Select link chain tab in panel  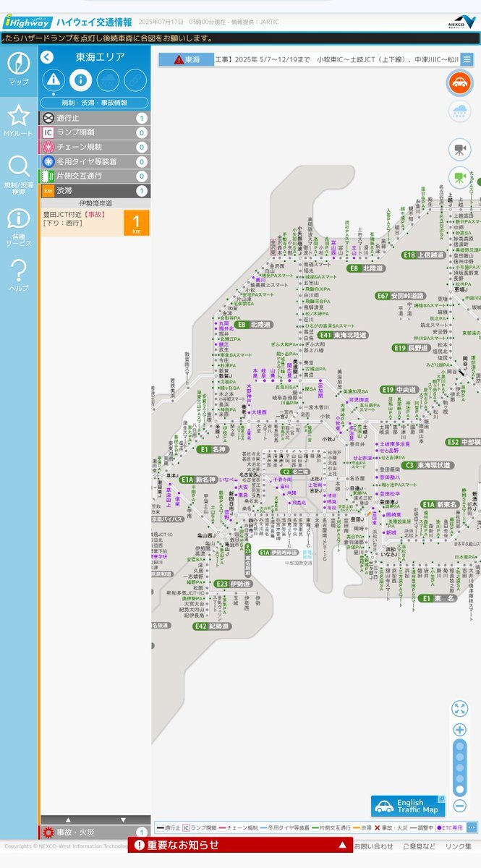point(135,80)
